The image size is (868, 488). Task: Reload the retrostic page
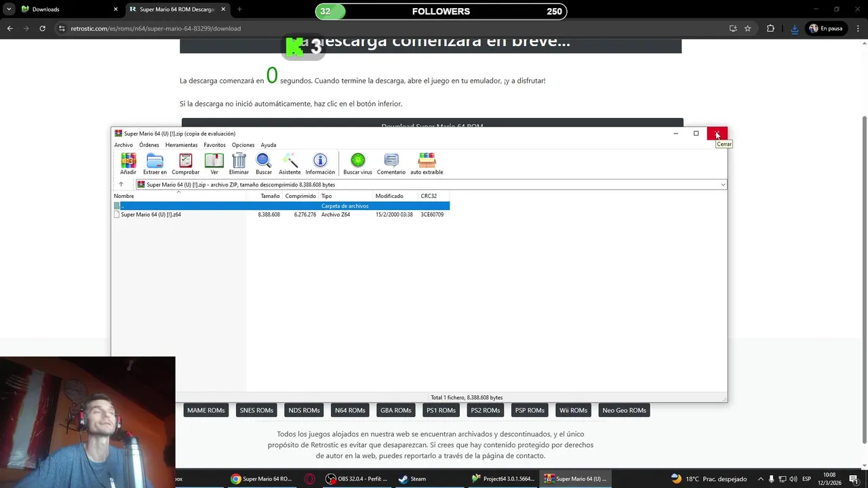pyautogui.click(x=42, y=28)
